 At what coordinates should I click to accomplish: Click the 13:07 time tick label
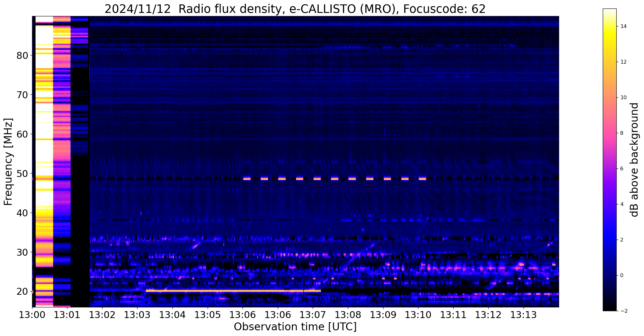pos(313,315)
